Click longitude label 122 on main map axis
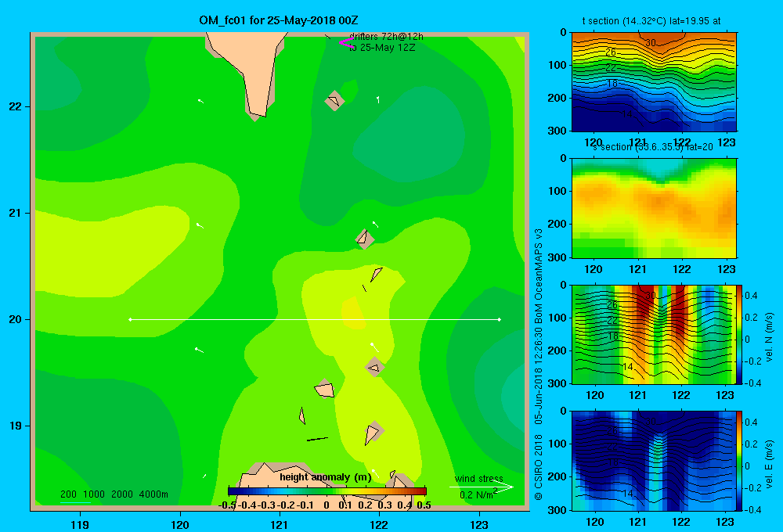The height and width of the screenshot is (532, 783). 379,524
